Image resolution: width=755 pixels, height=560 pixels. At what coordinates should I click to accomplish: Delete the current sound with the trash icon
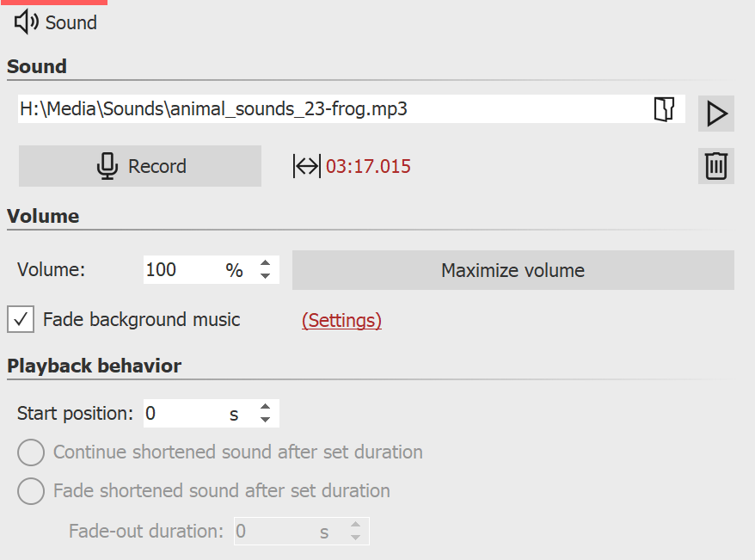tap(716, 165)
